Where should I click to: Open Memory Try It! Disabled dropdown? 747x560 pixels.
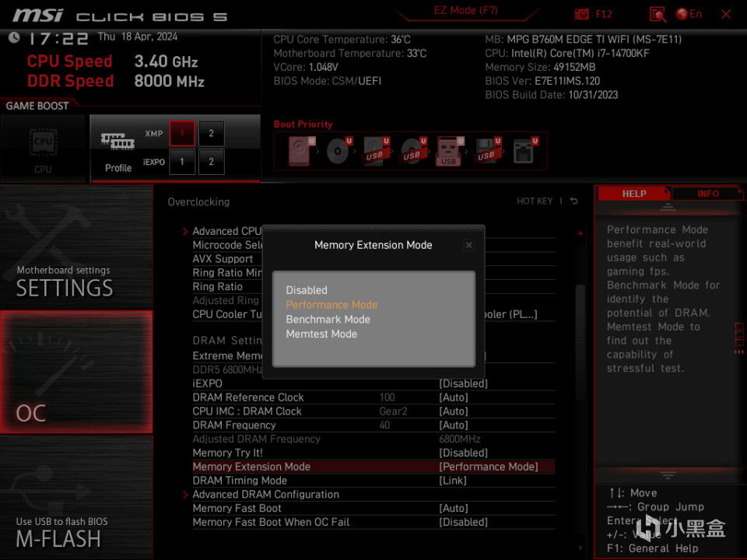[x=463, y=453]
